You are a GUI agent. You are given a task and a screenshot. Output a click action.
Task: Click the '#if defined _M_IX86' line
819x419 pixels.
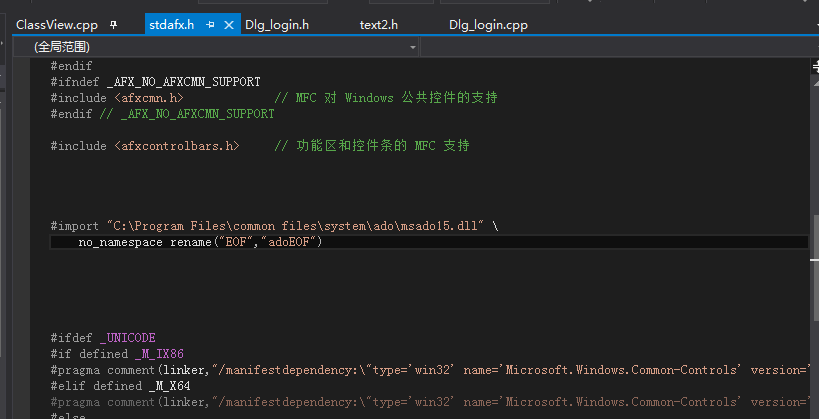point(117,354)
